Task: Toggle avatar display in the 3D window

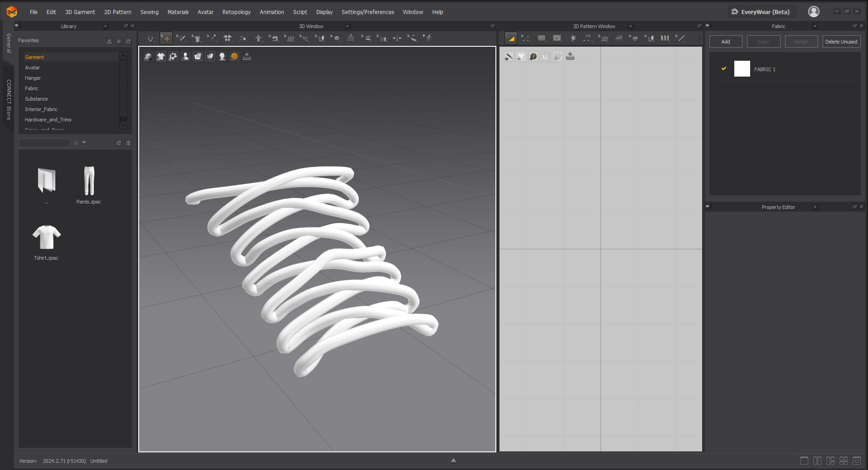Action: [185, 56]
